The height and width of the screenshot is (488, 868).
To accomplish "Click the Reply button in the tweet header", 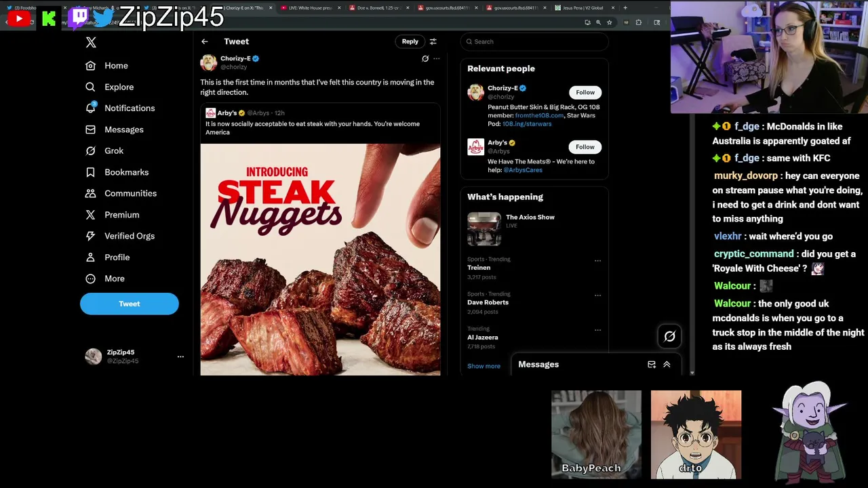I will 410,41.
